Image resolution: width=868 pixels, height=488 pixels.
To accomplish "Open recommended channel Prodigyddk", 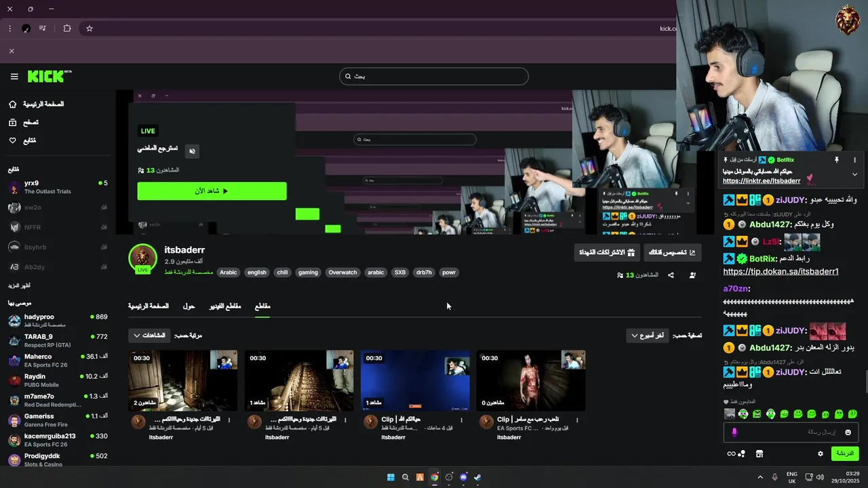I will pyautogui.click(x=58, y=460).
